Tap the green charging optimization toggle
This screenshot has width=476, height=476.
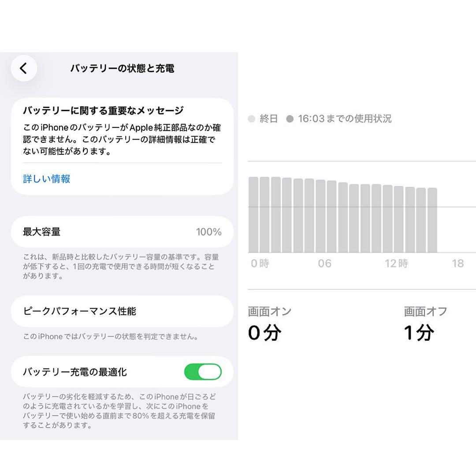click(x=203, y=372)
